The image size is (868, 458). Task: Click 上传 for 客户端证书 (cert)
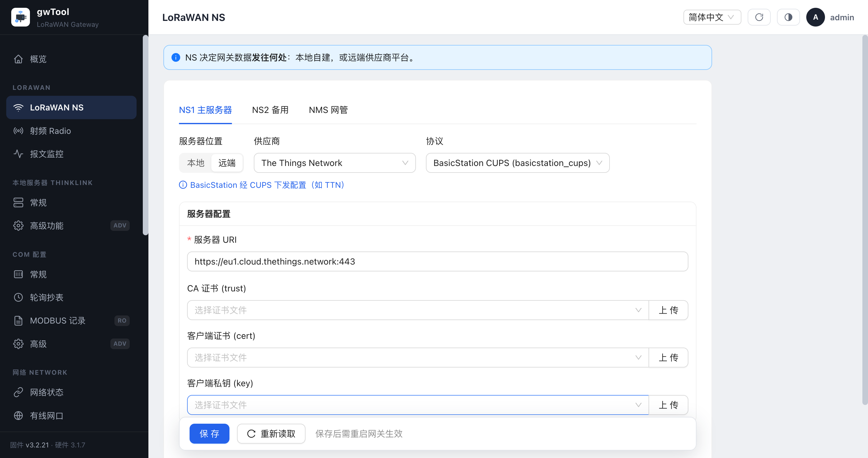pos(668,358)
